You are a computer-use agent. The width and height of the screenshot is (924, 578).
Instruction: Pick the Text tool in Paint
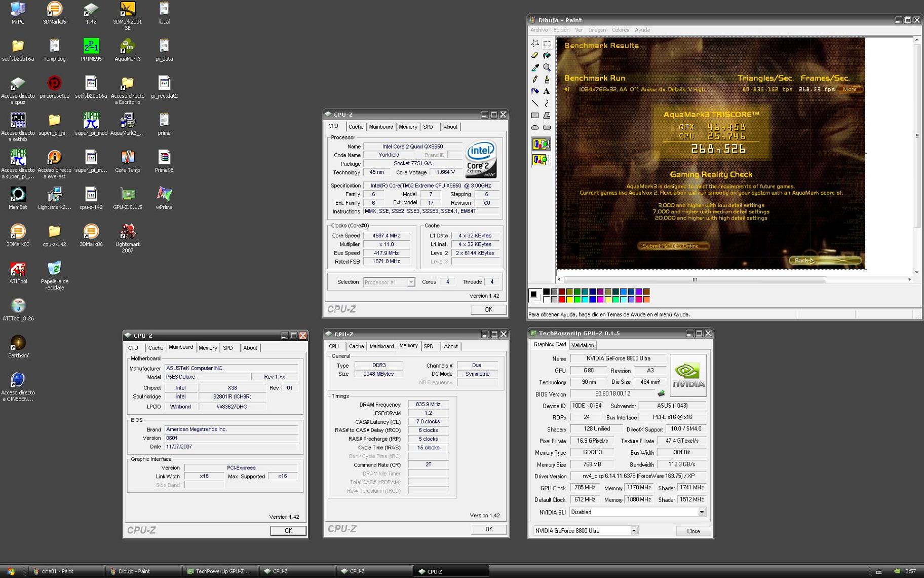(547, 92)
